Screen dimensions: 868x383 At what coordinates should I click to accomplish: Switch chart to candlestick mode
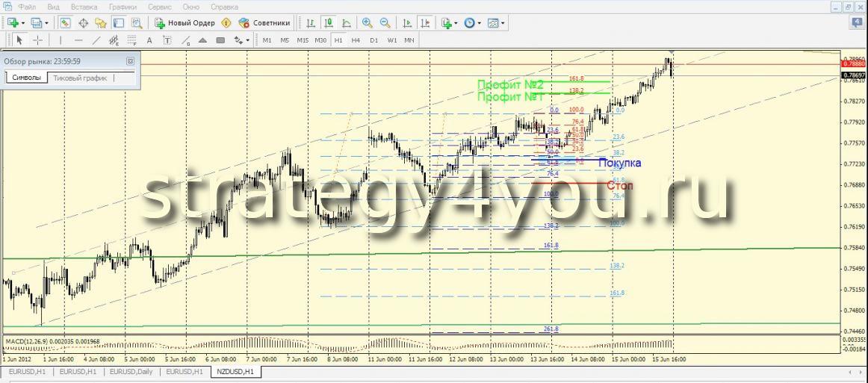click(329, 23)
